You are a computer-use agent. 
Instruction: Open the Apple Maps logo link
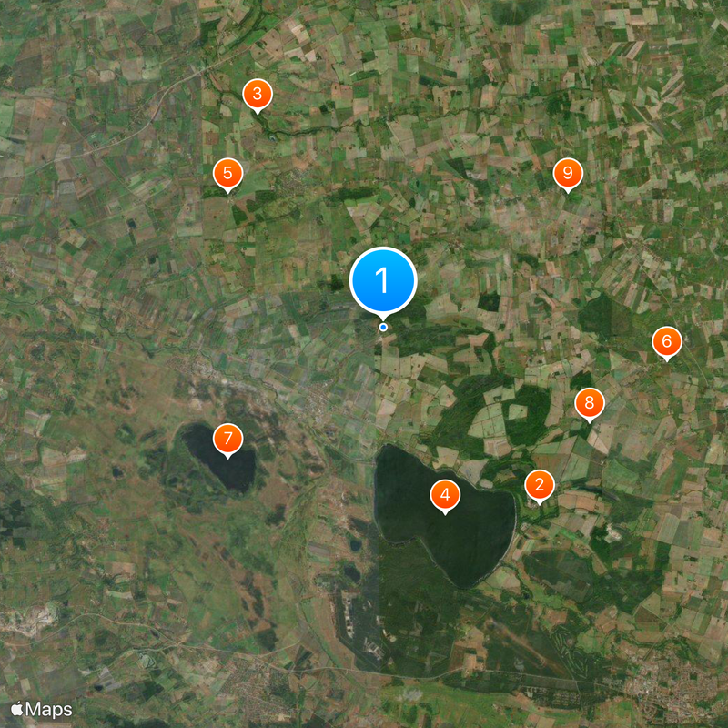[42, 709]
